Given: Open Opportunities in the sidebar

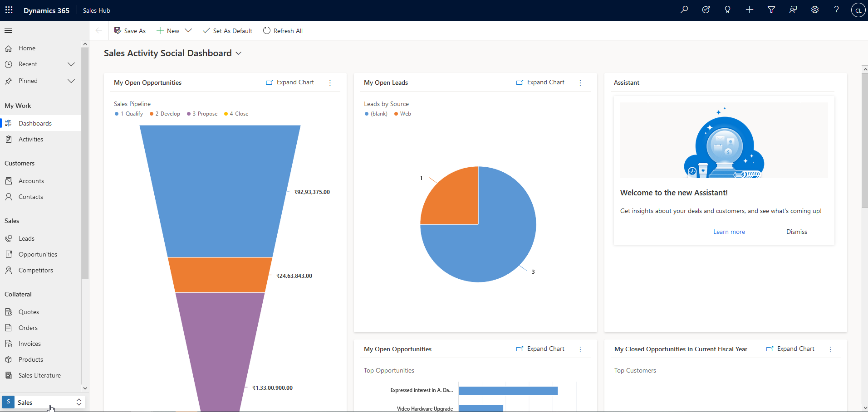Looking at the screenshot, I should 38,254.
